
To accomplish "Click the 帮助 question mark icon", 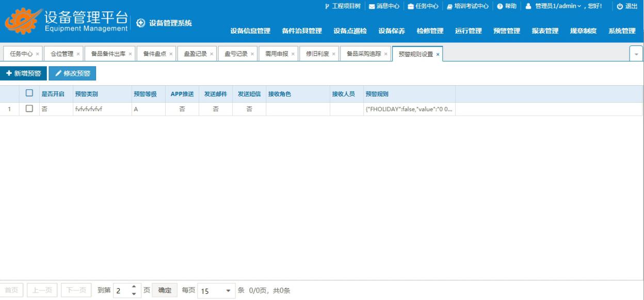I will (x=500, y=6).
